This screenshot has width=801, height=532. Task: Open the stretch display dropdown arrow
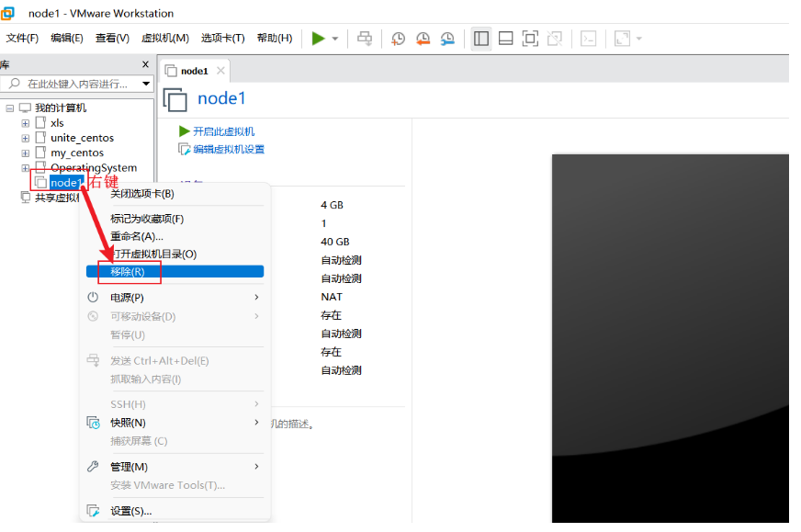pos(639,39)
